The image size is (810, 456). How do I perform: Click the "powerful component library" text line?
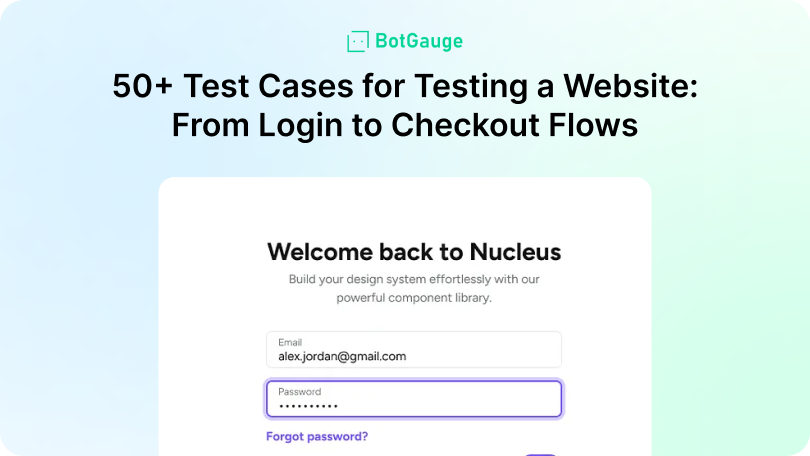(x=414, y=297)
